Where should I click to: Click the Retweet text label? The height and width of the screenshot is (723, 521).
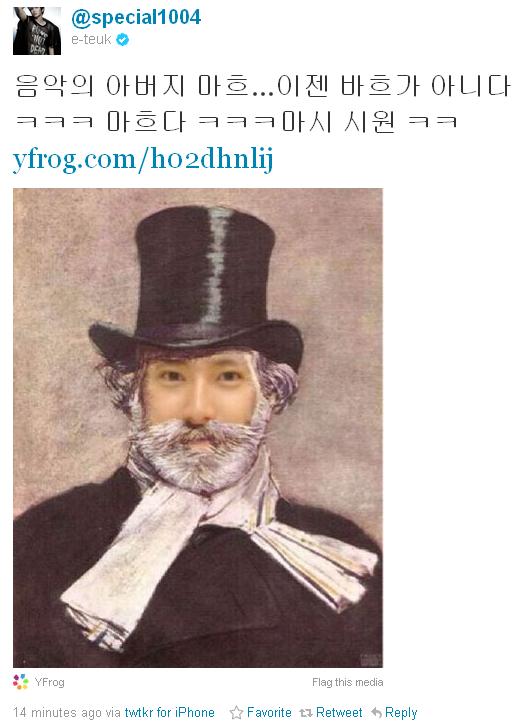[339, 712]
